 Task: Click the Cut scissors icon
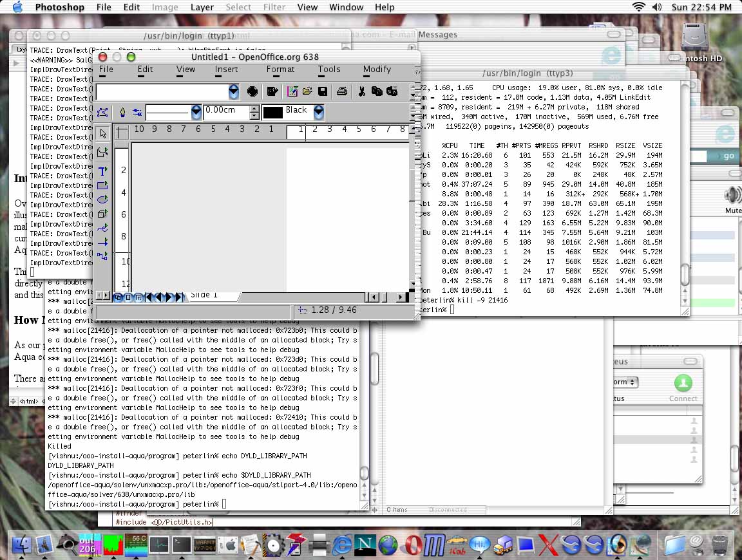click(x=362, y=91)
